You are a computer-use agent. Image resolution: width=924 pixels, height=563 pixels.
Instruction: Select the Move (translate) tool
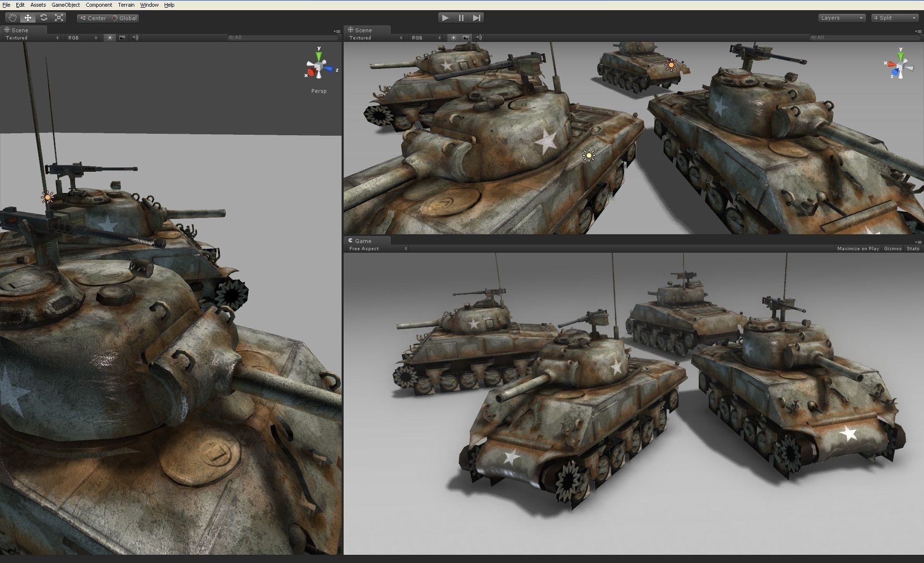28,18
